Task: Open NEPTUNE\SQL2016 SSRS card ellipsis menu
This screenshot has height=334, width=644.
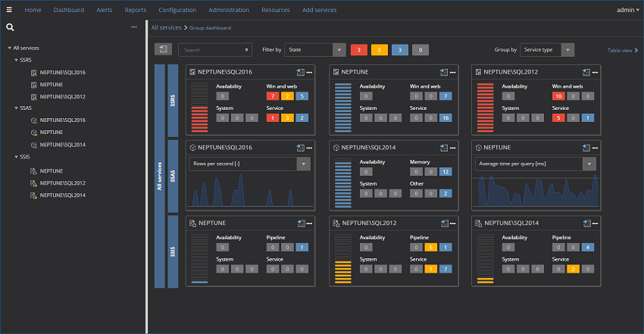Action: (x=309, y=73)
